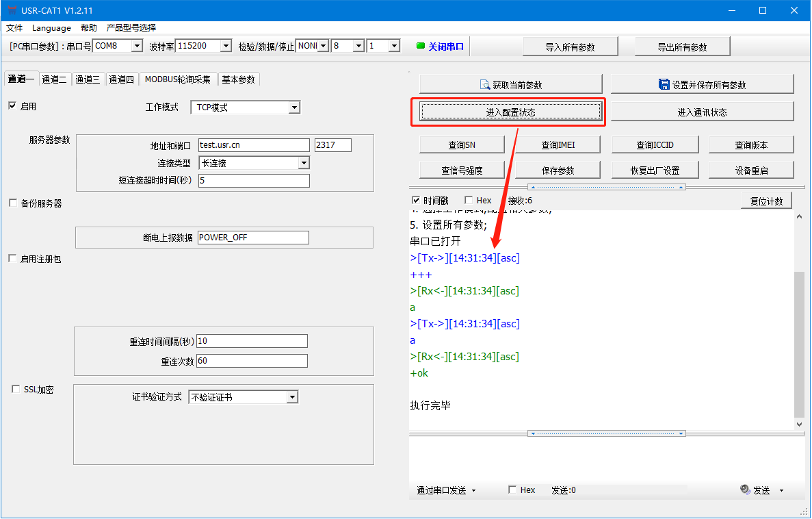Click the log scrollbar up arrow
Viewport: 812px width, 519px height.
pyautogui.click(x=799, y=216)
